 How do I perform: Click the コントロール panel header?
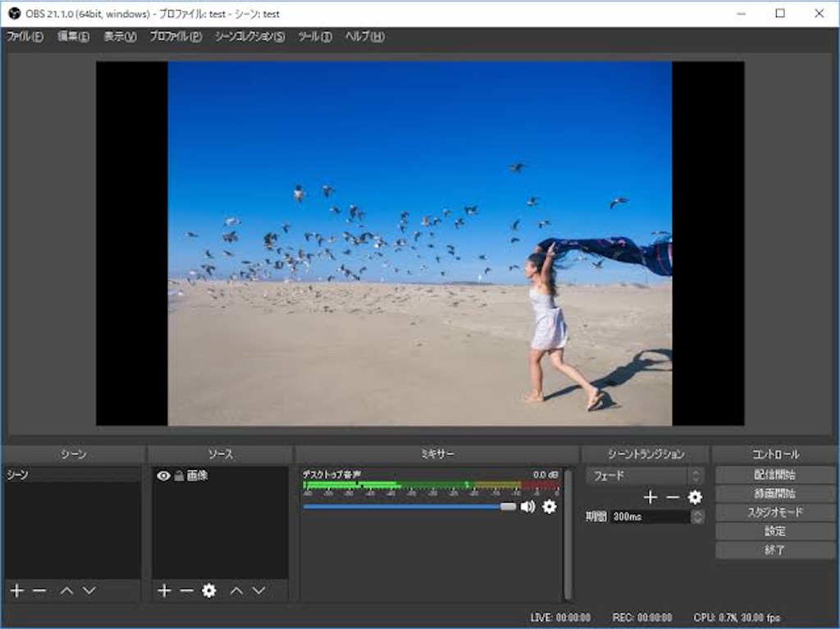pyautogui.click(x=775, y=454)
